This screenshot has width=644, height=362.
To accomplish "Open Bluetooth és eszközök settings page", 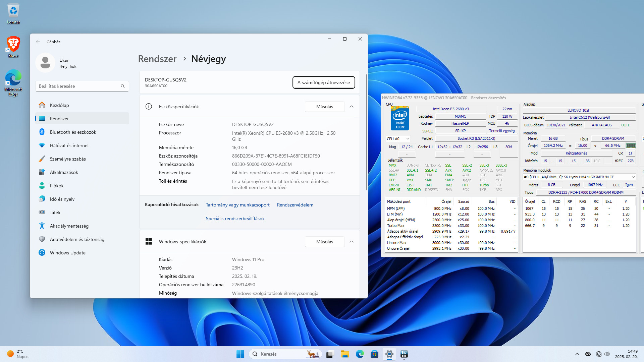I will [73, 132].
